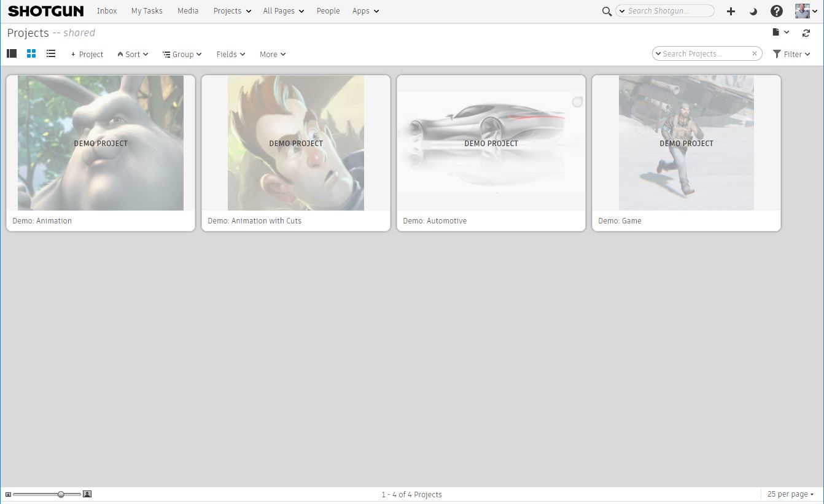Open Demo: Animation with Cuts thumbnail
The image size is (824, 504).
tap(296, 143)
